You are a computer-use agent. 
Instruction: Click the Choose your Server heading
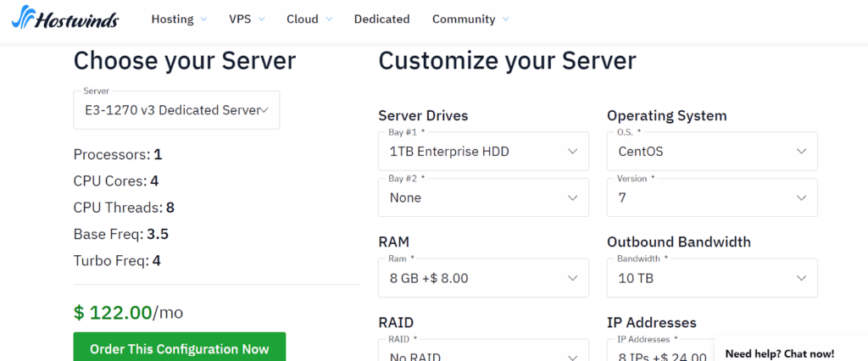[185, 62]
